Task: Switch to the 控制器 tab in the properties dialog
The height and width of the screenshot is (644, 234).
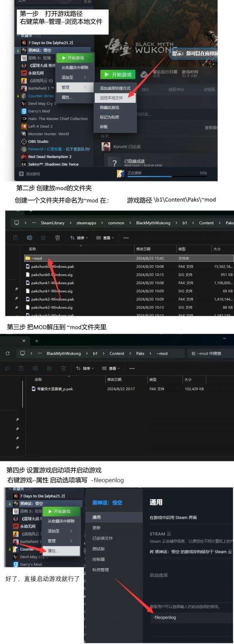Action: [x=113, y=559]
